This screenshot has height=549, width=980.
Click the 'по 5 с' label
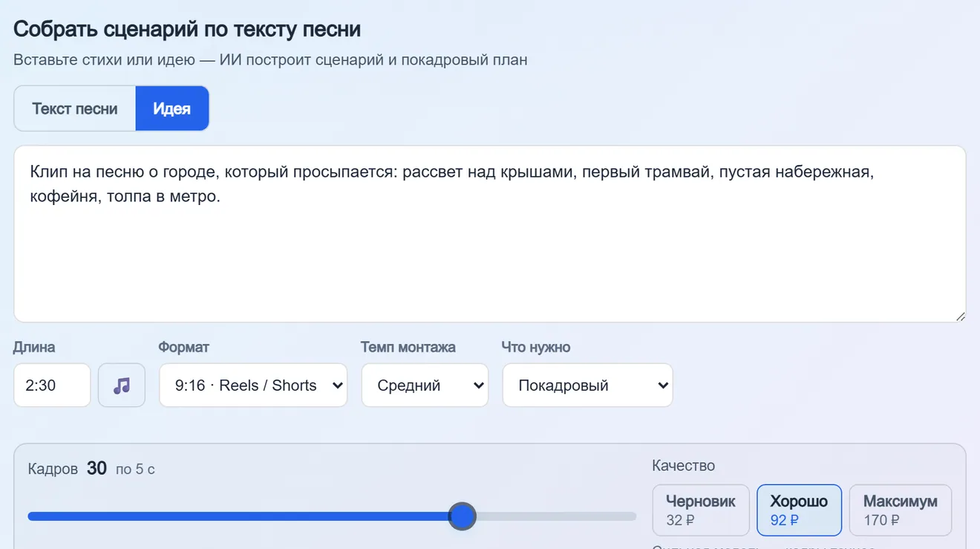(135, 470)
